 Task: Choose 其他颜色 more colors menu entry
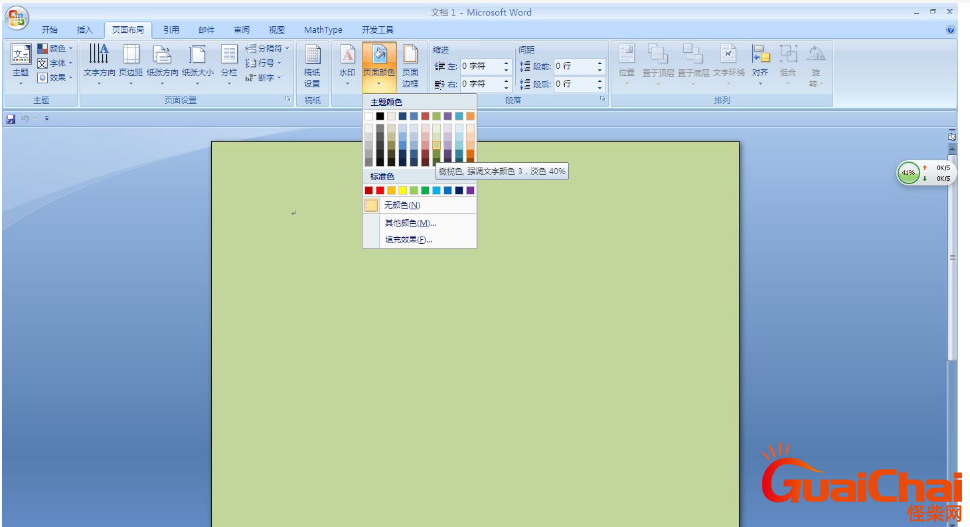pyautogui.click(x=410, y=223)
